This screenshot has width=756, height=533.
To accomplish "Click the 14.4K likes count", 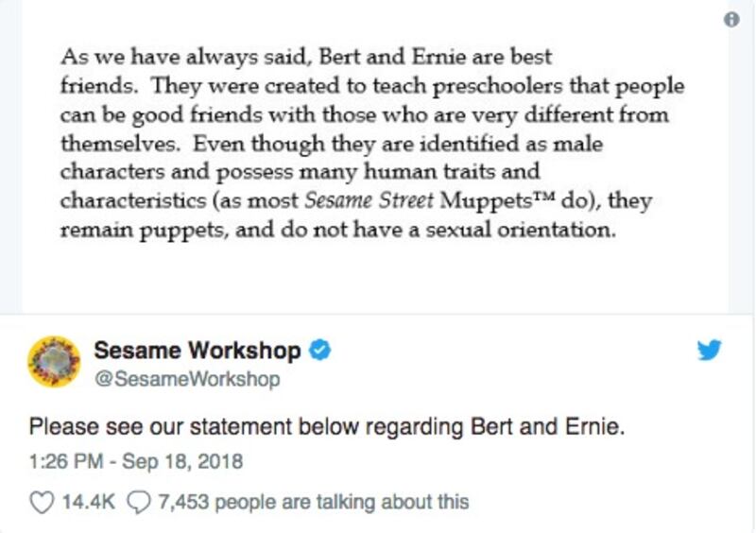I will 89,502.
